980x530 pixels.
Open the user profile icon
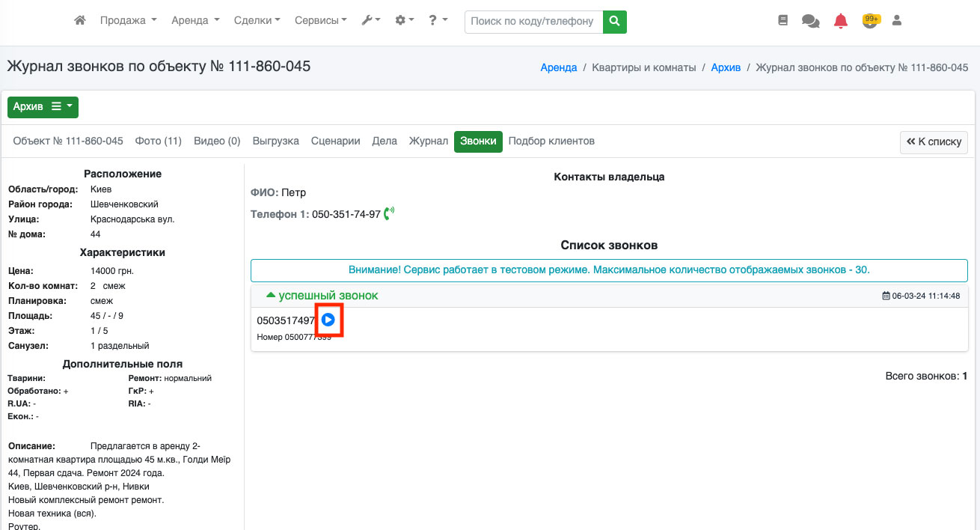(897, 21)
